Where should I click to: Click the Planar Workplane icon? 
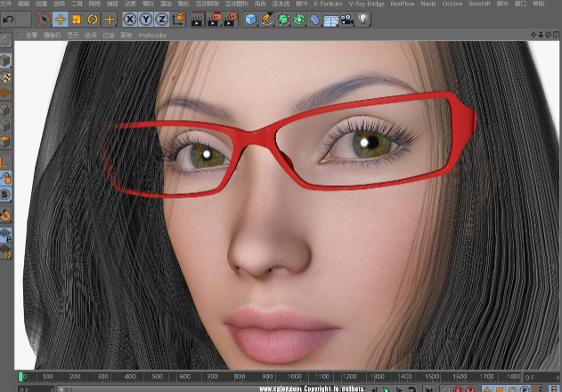(5, 251)
